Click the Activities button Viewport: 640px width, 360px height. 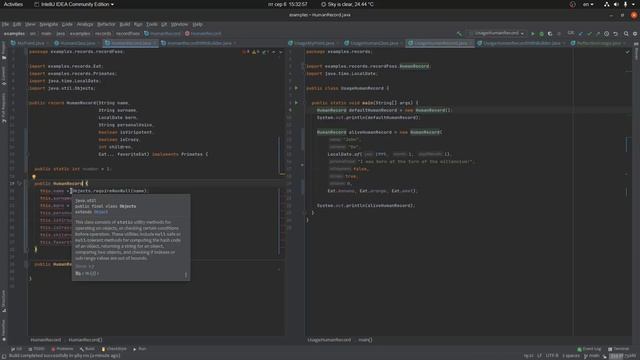[x=13, y=4]
